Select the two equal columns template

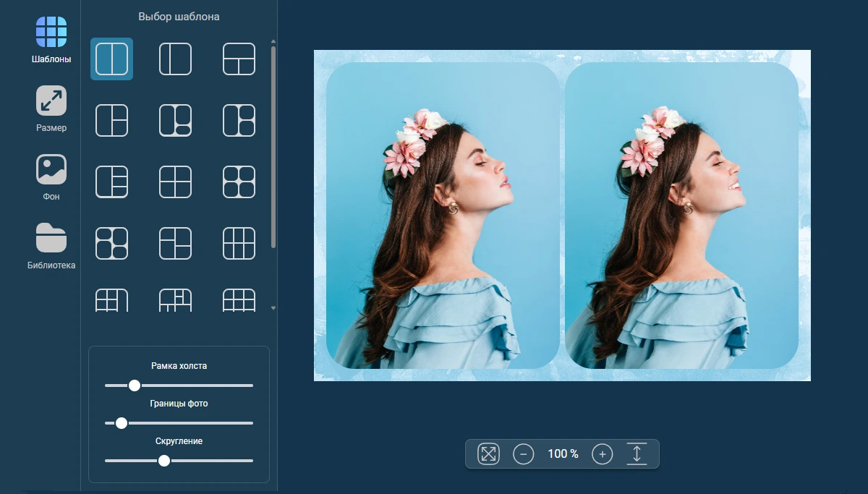coord(111,59)
